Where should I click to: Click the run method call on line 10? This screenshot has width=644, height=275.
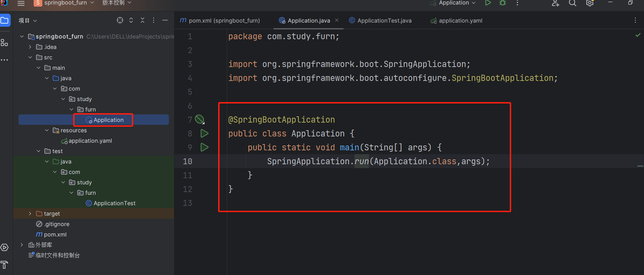click(x=362, y=161)
